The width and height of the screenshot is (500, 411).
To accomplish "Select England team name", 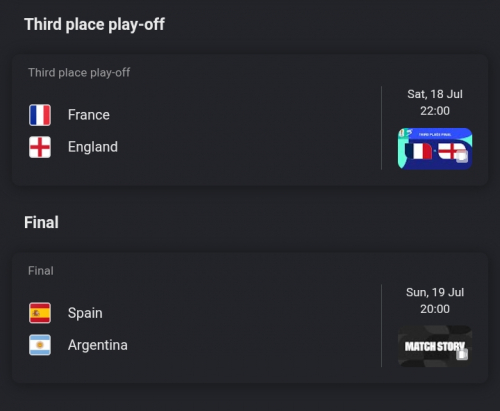I will [x=93, y=147].
